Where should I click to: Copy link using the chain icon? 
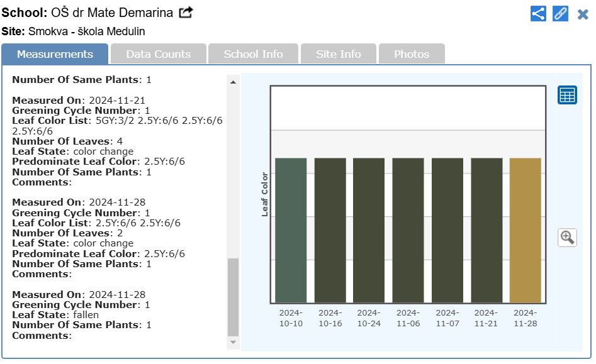point(560,14)
